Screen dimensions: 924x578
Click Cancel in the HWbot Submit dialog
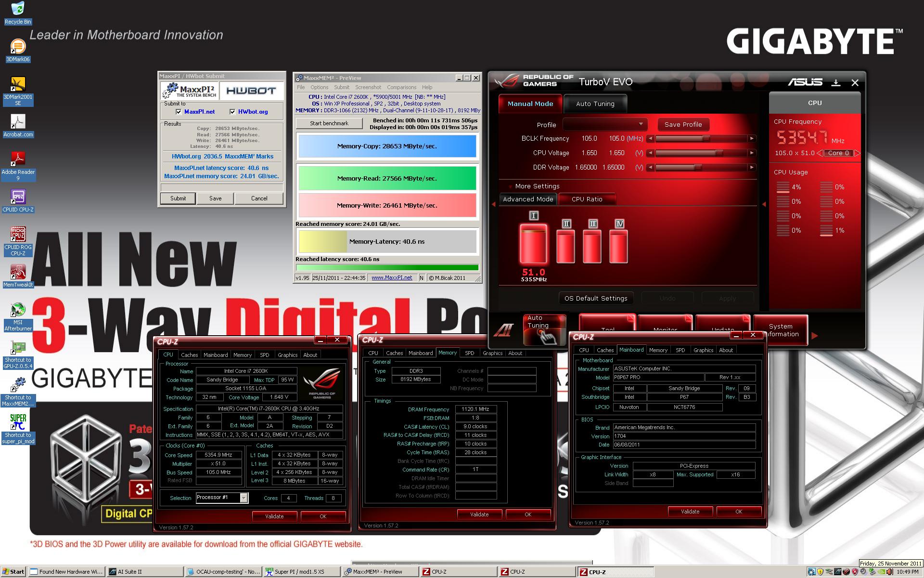pyautogui.click(x=259, y=198)
